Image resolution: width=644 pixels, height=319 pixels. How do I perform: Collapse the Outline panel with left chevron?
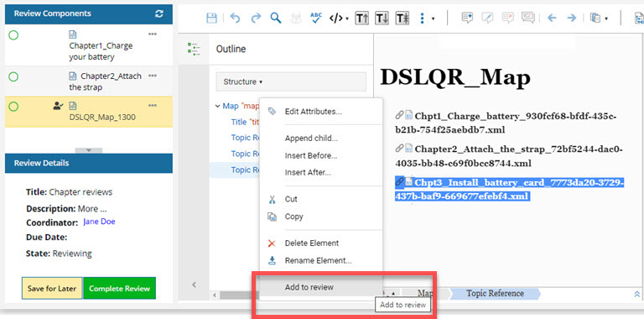point(195,285)
